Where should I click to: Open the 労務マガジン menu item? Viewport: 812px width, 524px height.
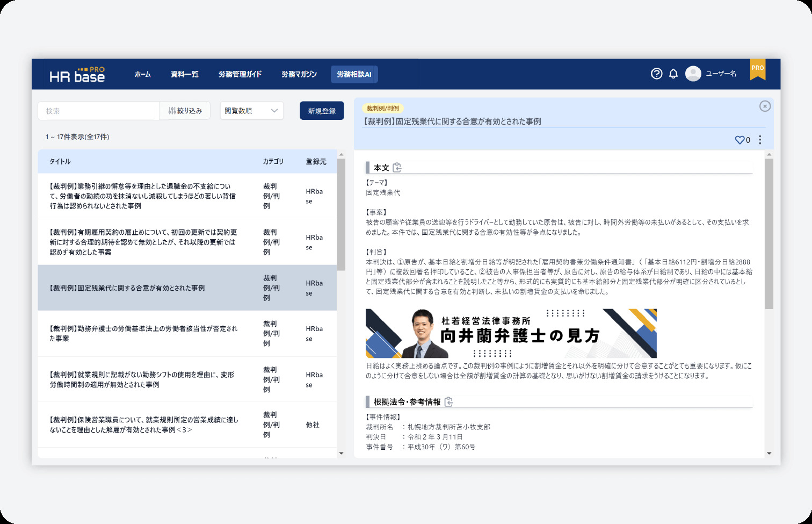(299, 74)
